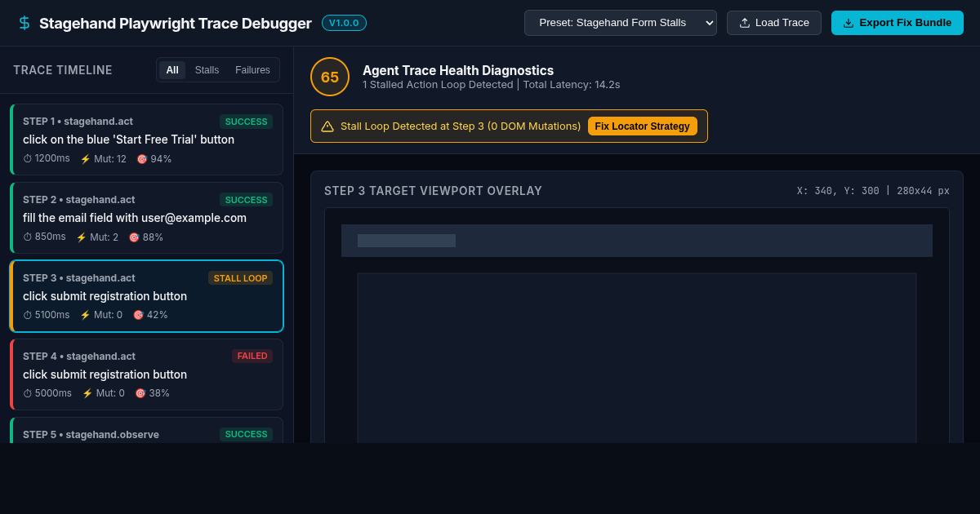
Task: Click the health score 65 circle
Action: pos(330,77)
